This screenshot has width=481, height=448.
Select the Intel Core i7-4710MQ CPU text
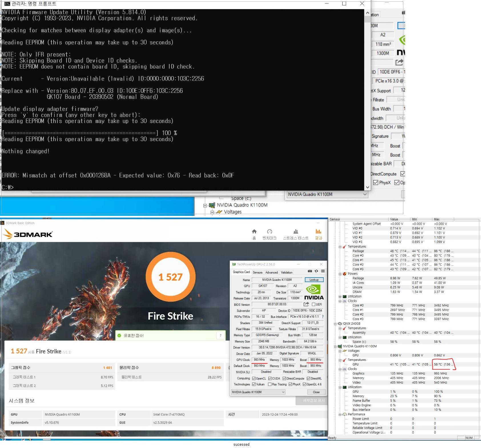click(x=169, y=414)
